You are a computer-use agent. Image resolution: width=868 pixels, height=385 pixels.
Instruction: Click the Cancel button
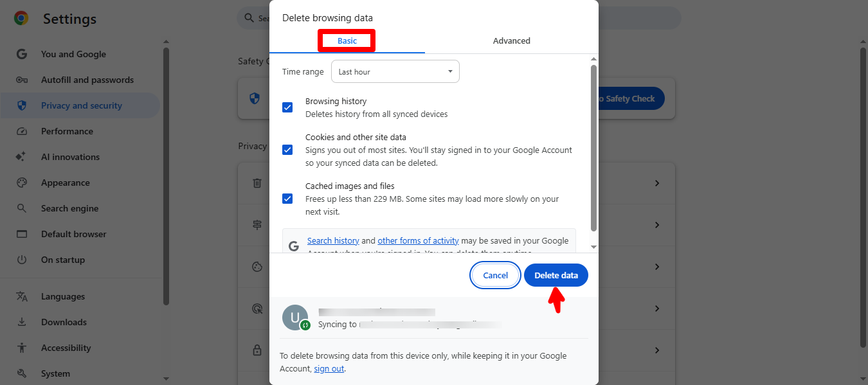coord(495,275)
